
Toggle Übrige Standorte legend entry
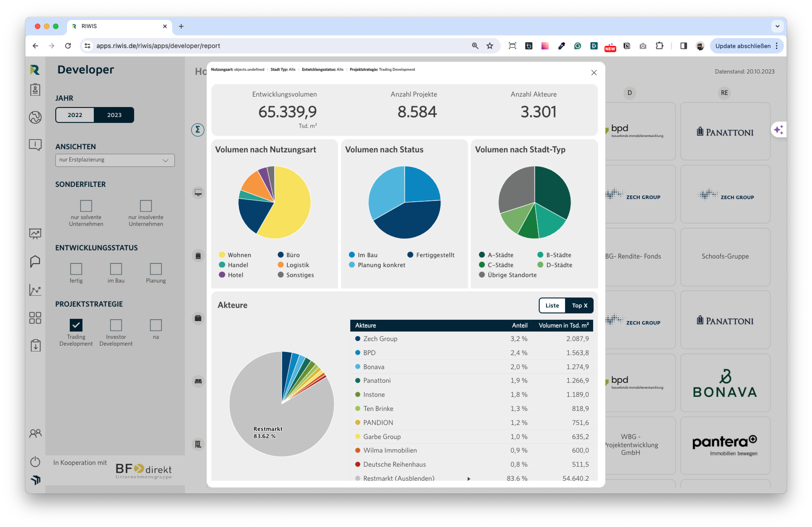point(508,275)
